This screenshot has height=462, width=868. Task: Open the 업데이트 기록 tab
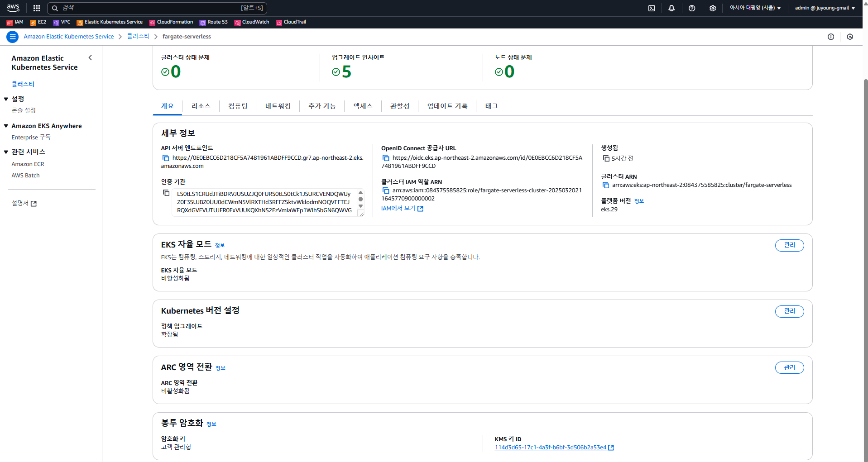(447, 106)
